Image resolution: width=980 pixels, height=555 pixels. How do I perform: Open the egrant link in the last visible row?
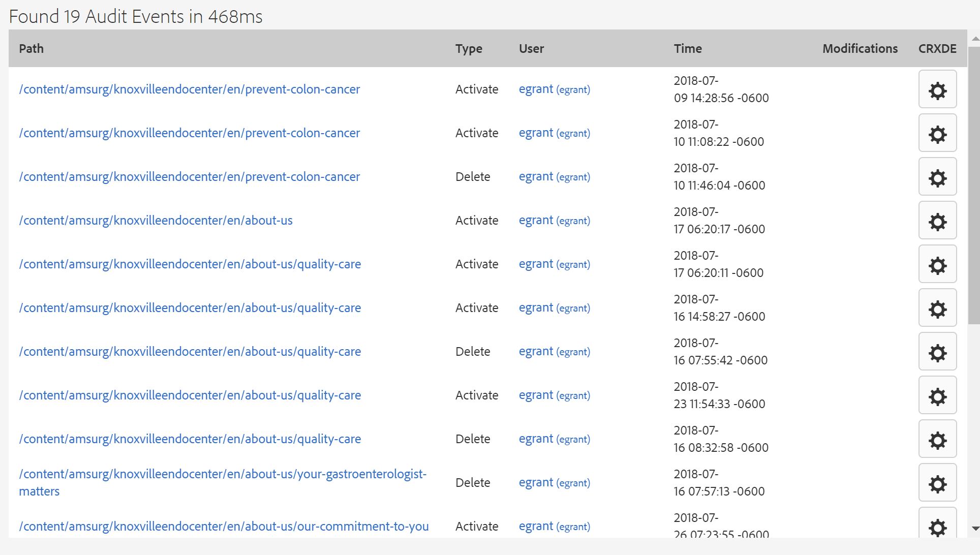point(535,527)
